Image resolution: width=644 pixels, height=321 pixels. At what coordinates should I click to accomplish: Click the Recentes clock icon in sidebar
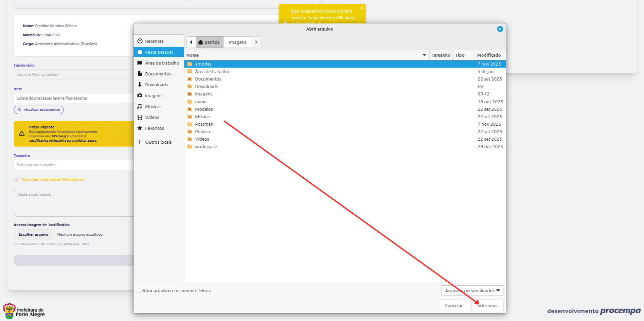click(140, 41)
